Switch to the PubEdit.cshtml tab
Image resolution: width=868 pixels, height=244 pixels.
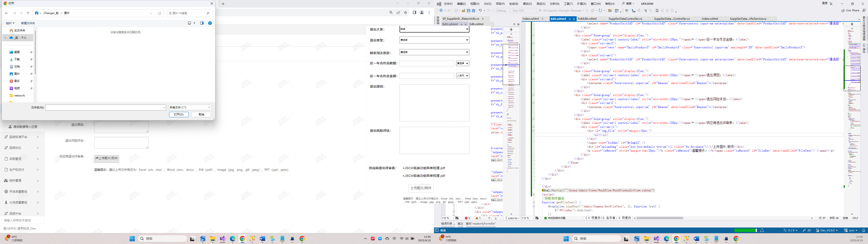tap(587, 19)
